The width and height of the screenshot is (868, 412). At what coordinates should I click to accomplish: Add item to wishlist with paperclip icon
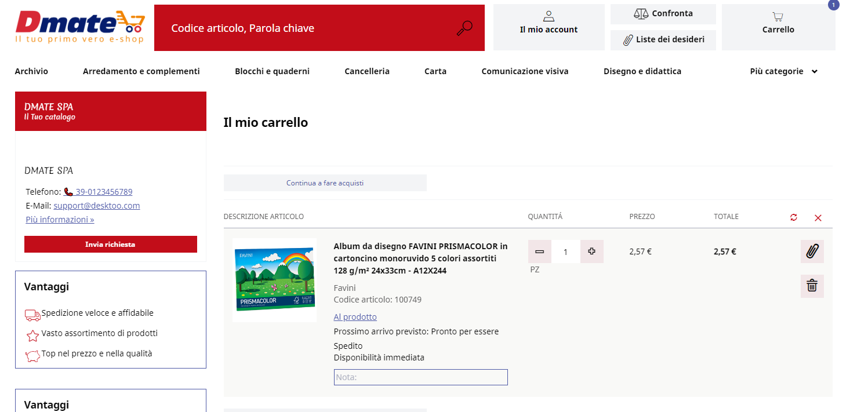812,251
